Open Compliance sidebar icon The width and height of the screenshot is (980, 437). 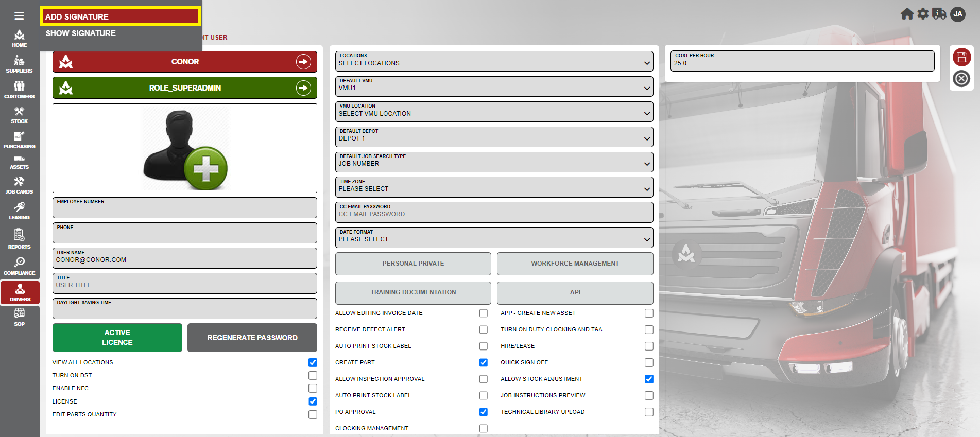pos(19,267)
